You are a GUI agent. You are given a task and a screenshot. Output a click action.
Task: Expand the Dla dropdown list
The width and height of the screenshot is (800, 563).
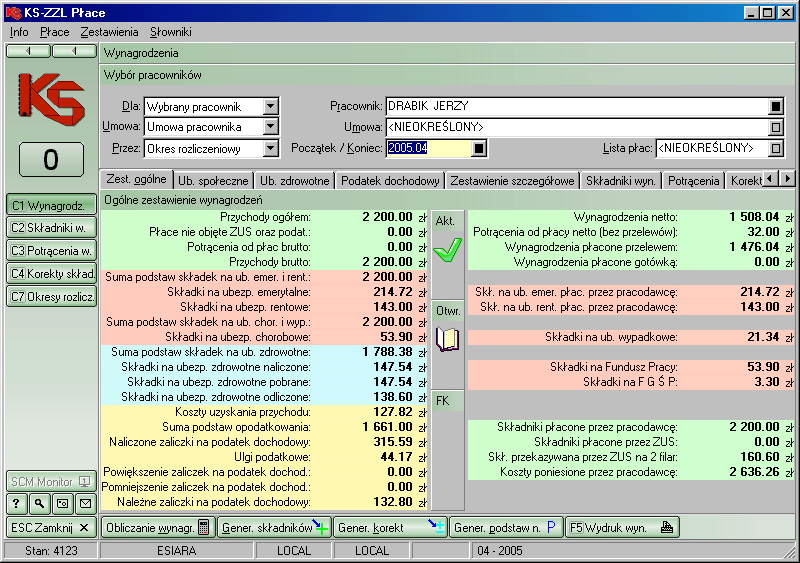point(270,106)
